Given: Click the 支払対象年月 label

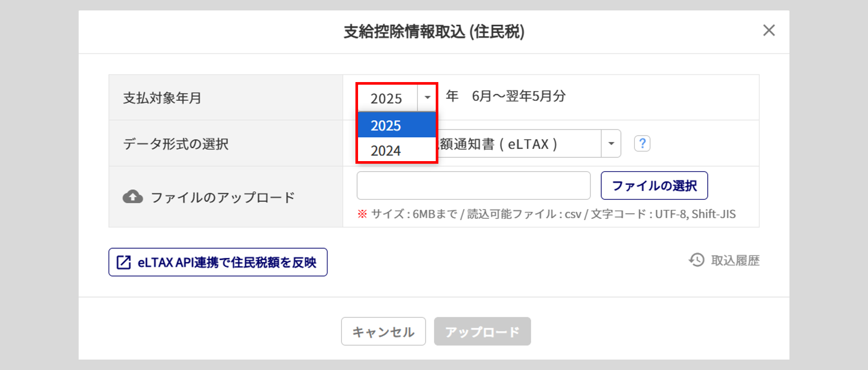Looking at the screenshot, I should point(162,98).
